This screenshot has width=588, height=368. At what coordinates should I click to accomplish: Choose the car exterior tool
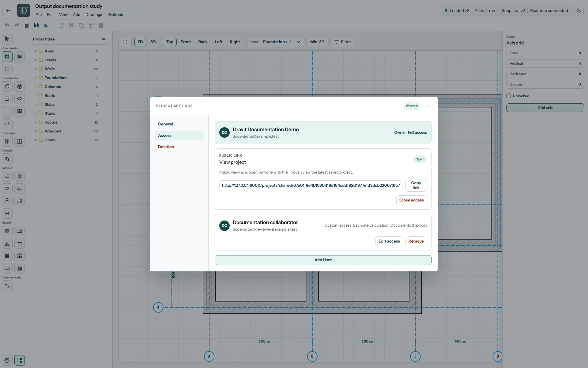click(7, 268)
